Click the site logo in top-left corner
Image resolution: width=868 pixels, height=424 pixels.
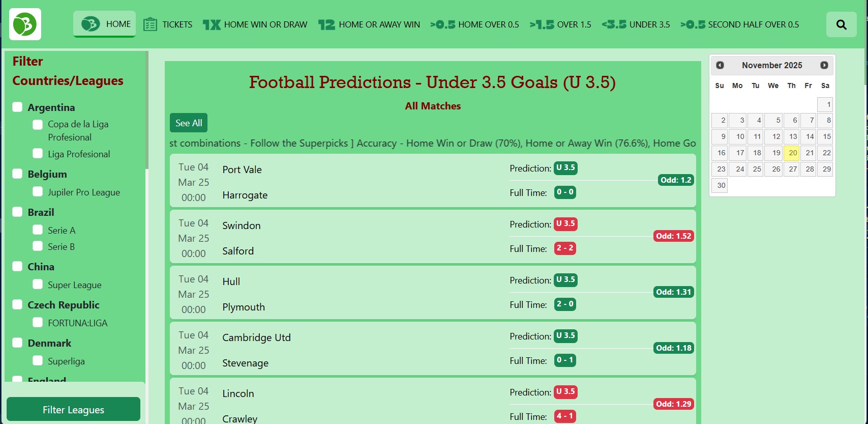(x=25, y=24)
